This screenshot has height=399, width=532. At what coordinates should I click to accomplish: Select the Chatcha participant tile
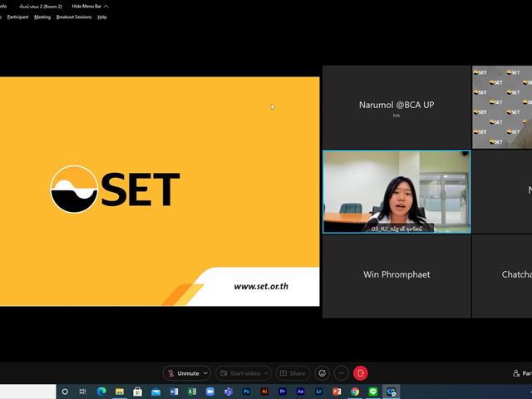click(x=502, y=277)
